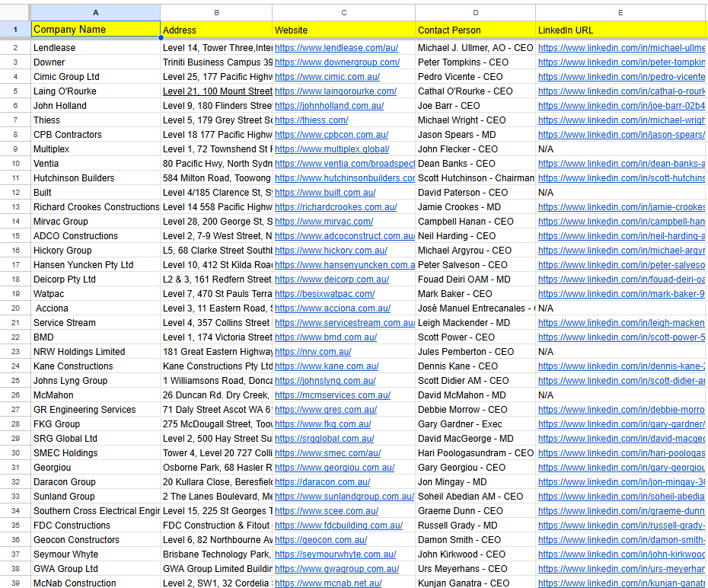Select column E header
This screenshot has height=588, width=708.
click(621, 13)
